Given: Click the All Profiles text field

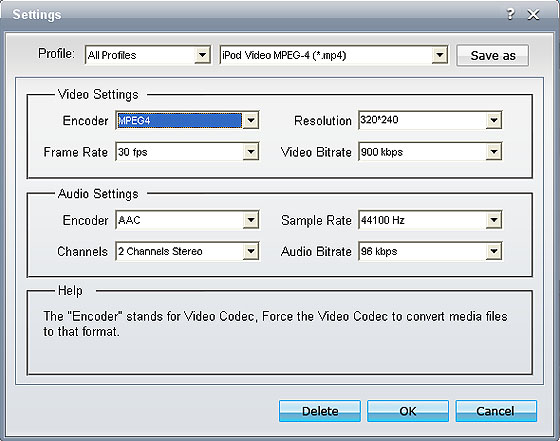Looking at the screenshot, I should point(140,55).
